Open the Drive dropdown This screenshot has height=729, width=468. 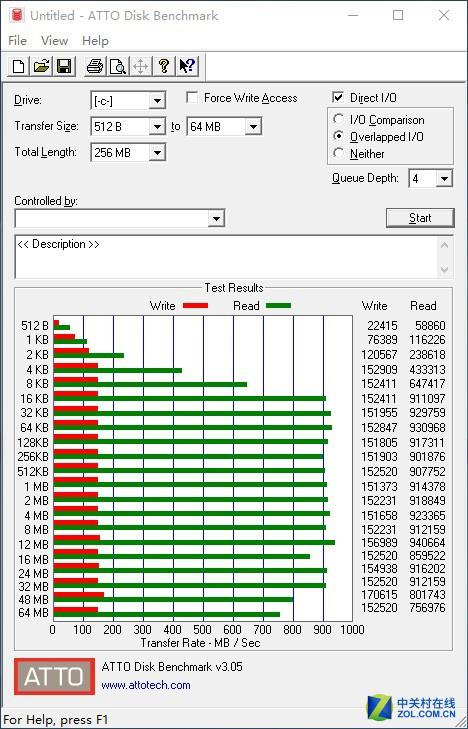point(158,100)
